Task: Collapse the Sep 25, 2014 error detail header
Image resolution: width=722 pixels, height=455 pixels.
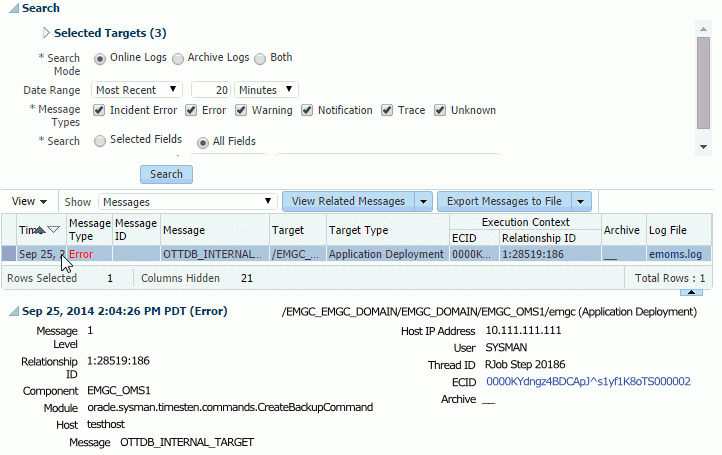Action: point(13,313)
